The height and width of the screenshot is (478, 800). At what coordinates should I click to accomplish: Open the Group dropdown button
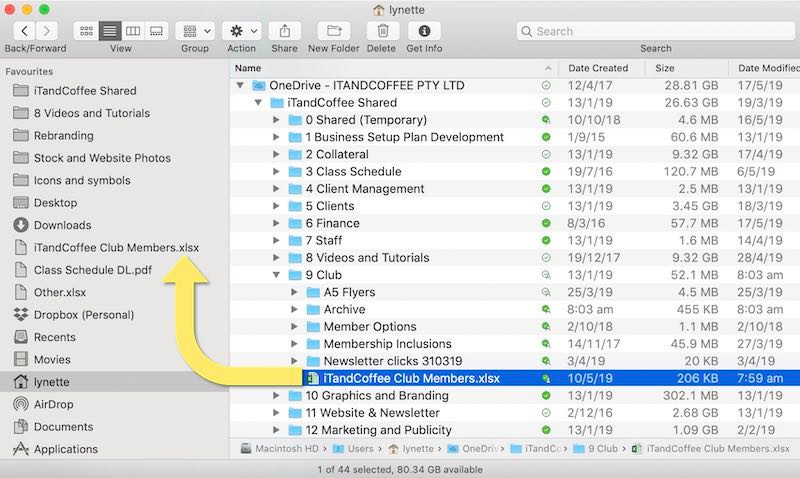tap(195, 31)
